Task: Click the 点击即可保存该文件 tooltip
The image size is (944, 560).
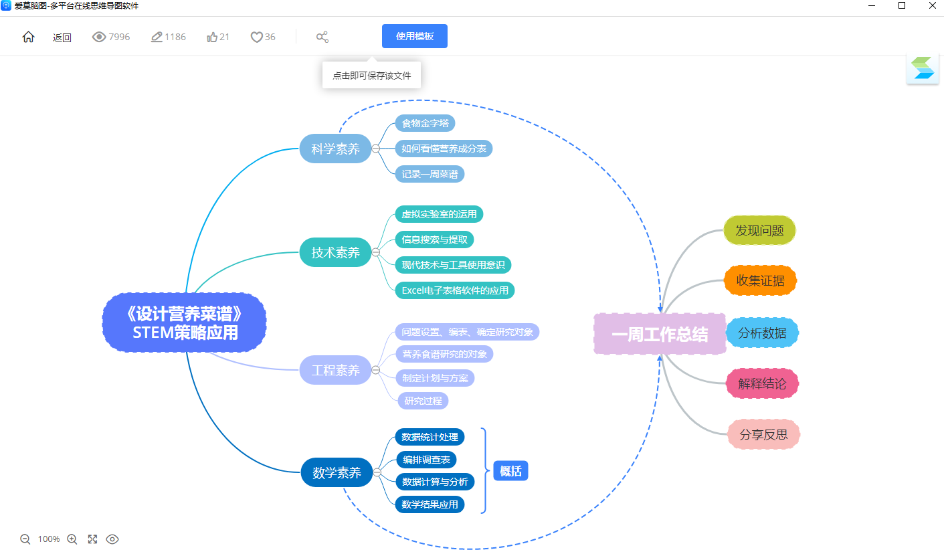Action: 372,76
